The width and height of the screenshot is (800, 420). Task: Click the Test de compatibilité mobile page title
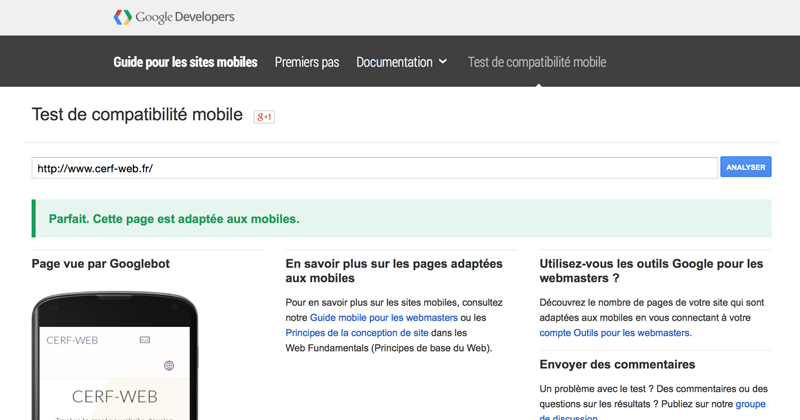(x=137, y=114)
